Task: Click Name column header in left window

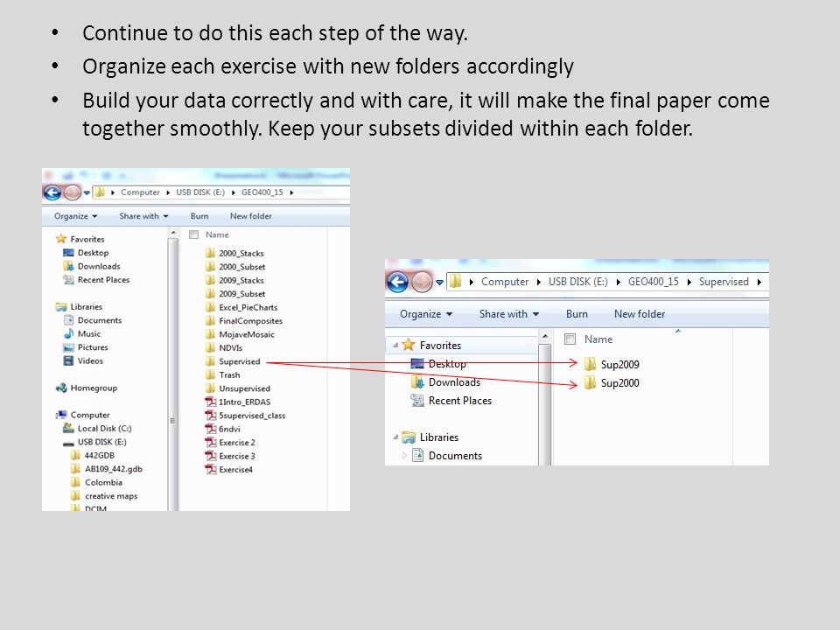Action: [x=217, y=234]
